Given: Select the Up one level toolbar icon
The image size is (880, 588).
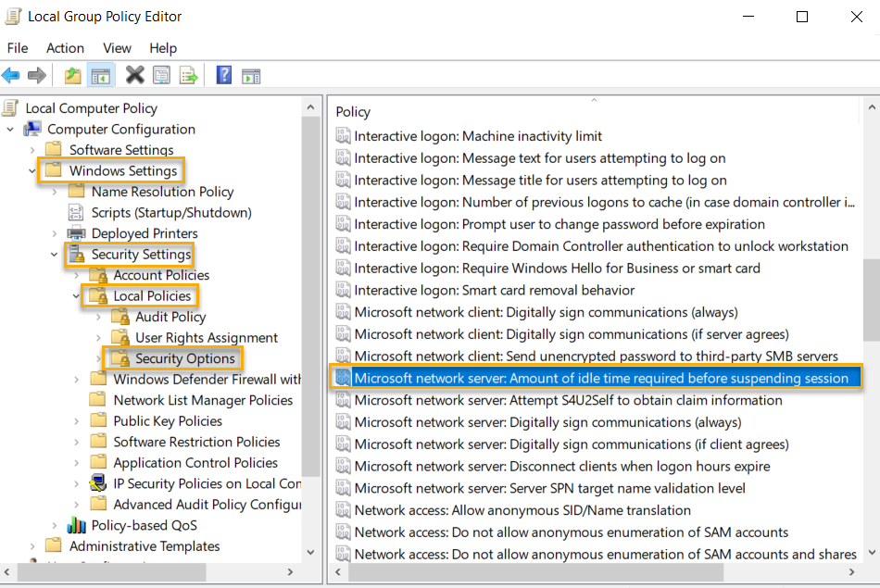Looking at the screenshot, I should [x=72, y=75].
